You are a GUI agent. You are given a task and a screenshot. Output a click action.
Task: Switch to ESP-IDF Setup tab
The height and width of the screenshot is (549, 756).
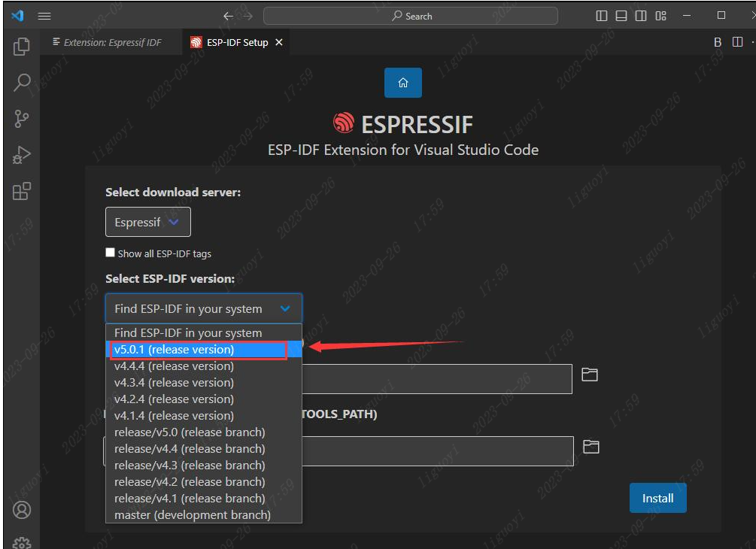pos(237,42)
